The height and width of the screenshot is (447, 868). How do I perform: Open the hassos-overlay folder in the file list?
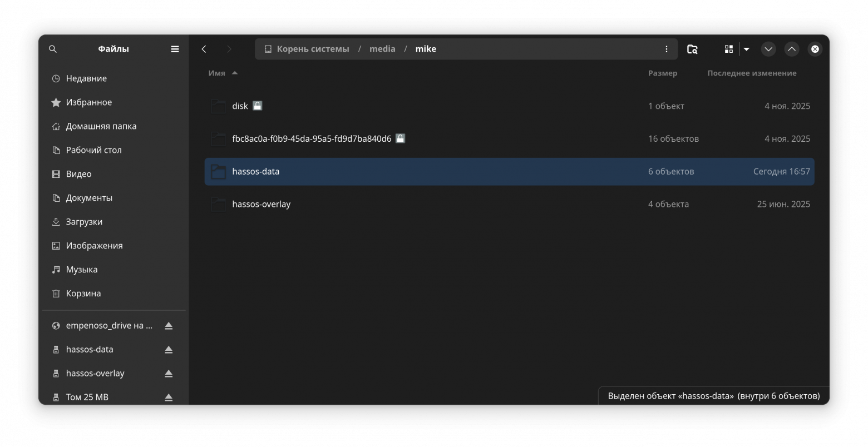click(x=262, y=204)
